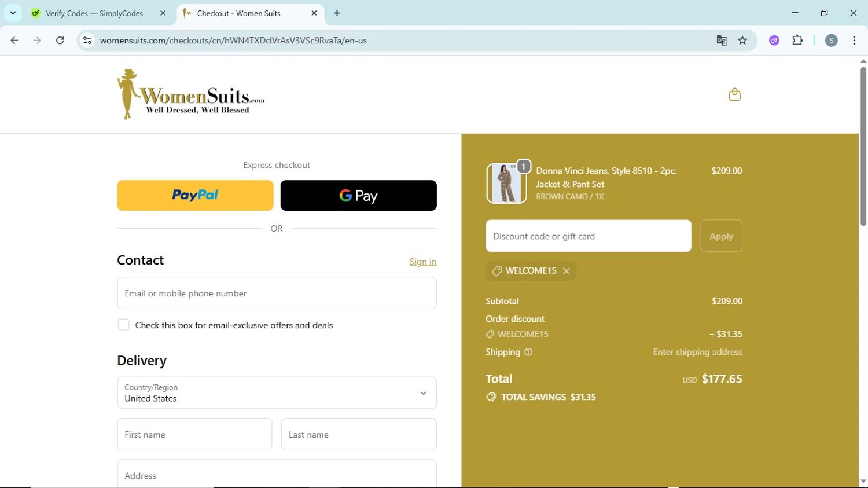
Task: Click the Total $177.65 amount
Action: [722, 379]
